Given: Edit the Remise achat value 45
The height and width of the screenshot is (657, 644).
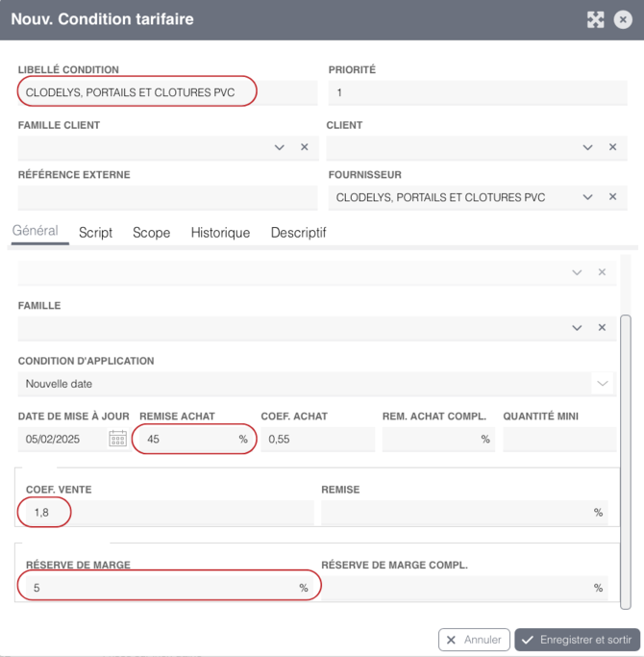Looking at the screenshot, I should click(194, 439).
